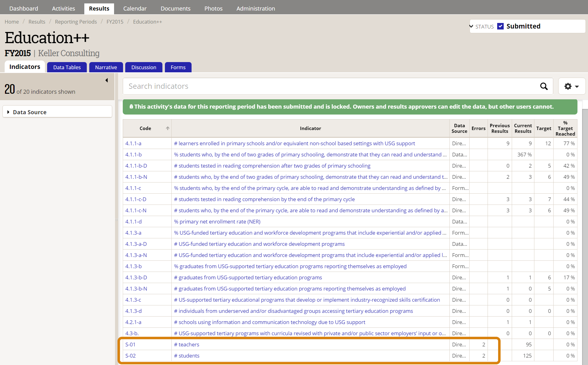Go to the Calendar menu
This screenshot has height=365, width=588.
135,8
